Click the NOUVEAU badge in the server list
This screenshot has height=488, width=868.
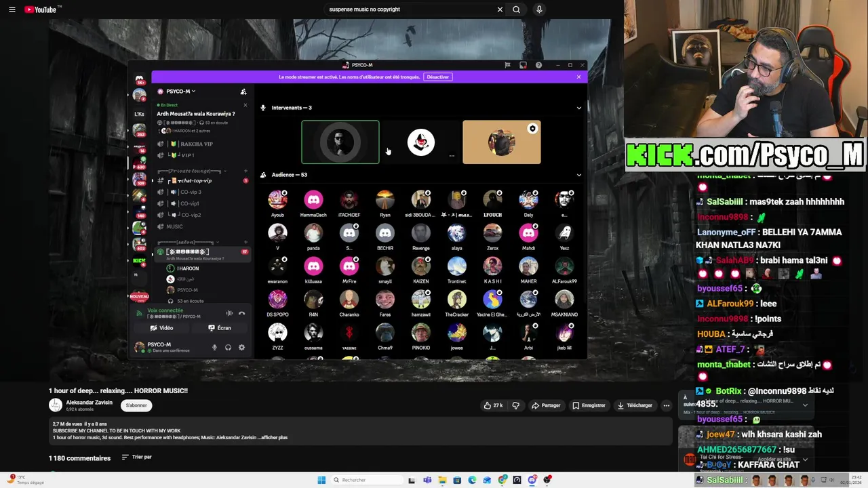pos(139,296)
